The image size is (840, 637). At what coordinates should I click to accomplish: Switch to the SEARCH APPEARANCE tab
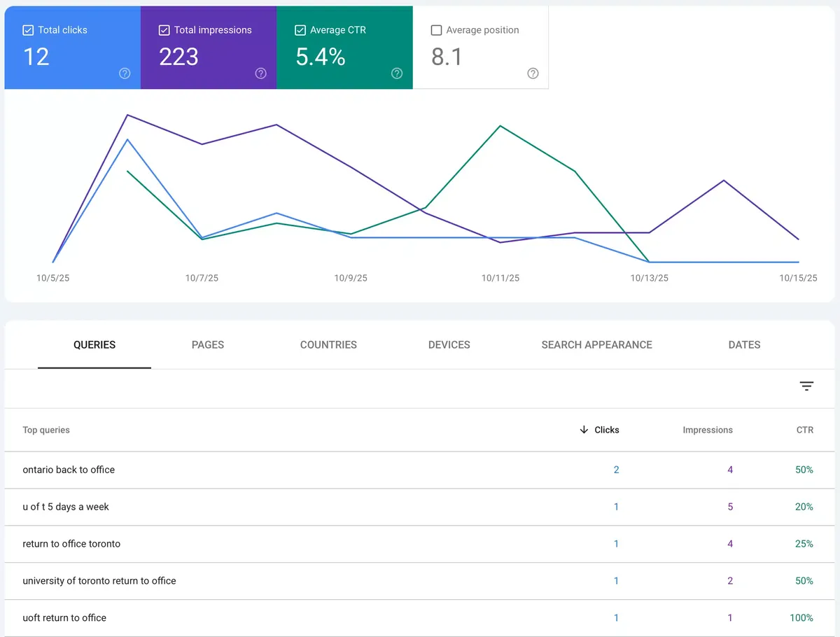596,344
